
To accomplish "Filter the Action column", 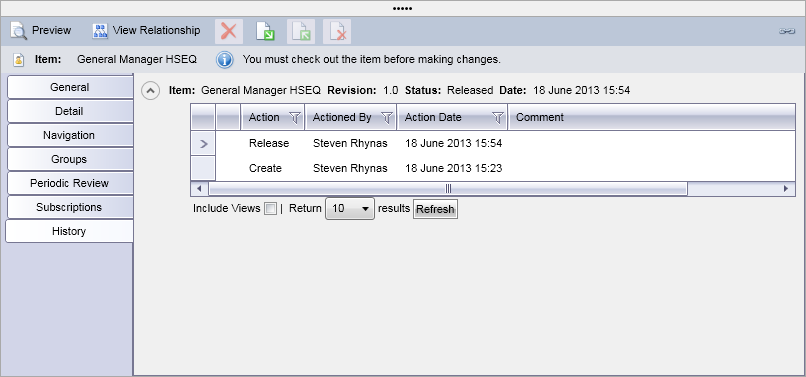I will pyautogui.click(x=295, y=118).
